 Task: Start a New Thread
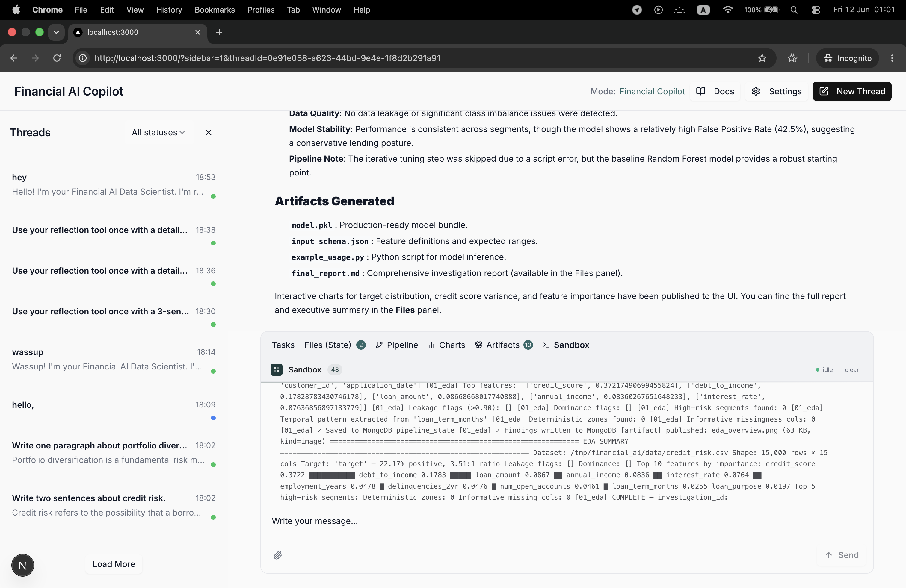click(x=852, y=91)
